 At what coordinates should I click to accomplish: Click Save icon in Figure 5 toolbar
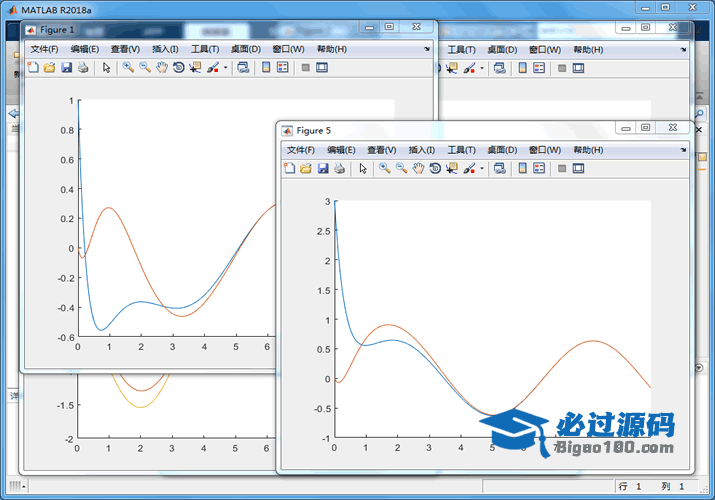(323, 168)
